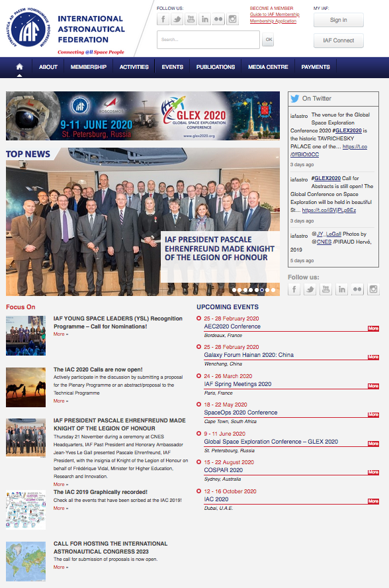Click the Instagram icon under Follow us sidebar
The height and width of the screenshot is (588, 389).
click(x=373, y=289)
